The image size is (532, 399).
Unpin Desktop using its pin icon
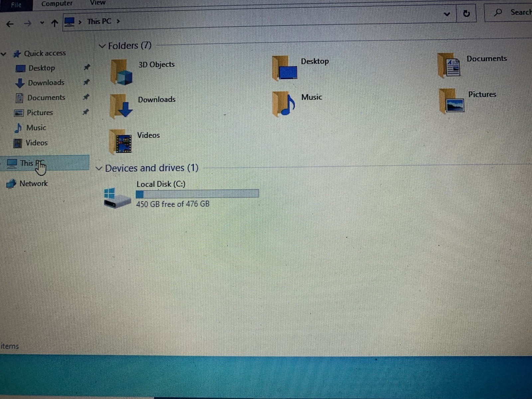point(87,67)
